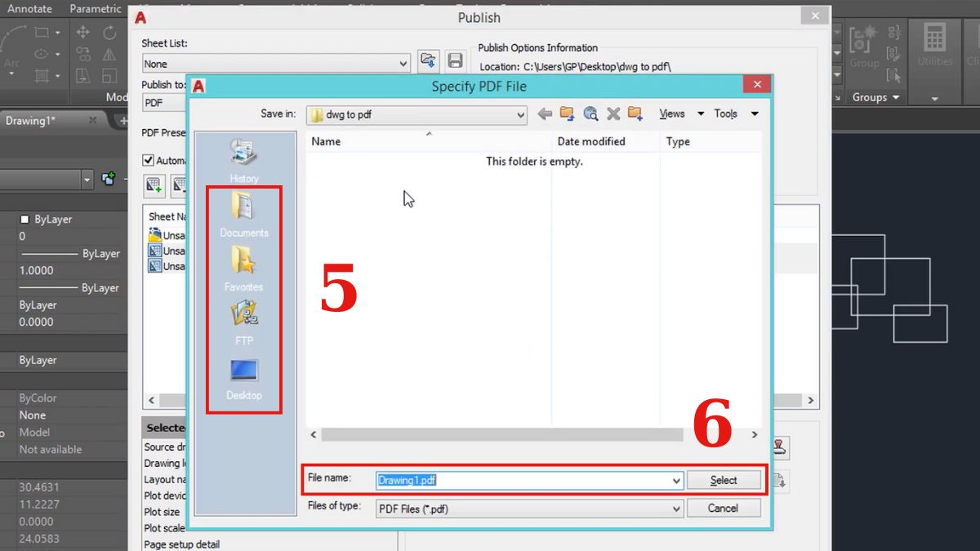Go up one folder level
980x551 pixels.
pos(567,114)
